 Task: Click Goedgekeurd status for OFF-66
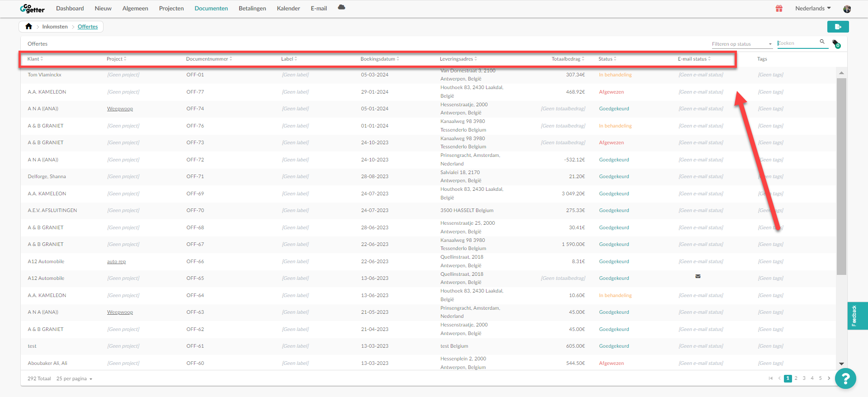click(x=614, y=262)
